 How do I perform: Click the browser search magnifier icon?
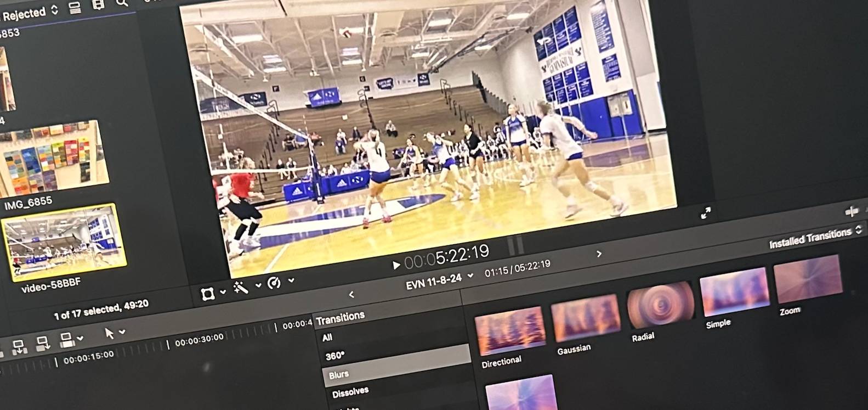pos(122,3)
